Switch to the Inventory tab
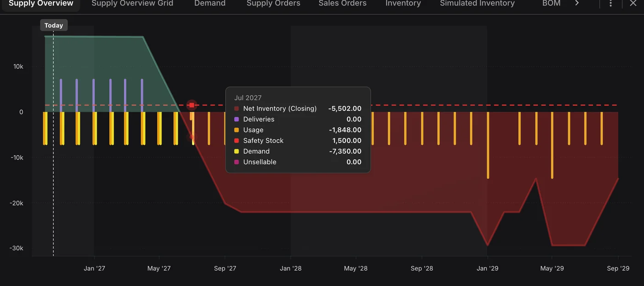This screenshot has width=644, height=286. pyautogui.click(x=403, y=4)
